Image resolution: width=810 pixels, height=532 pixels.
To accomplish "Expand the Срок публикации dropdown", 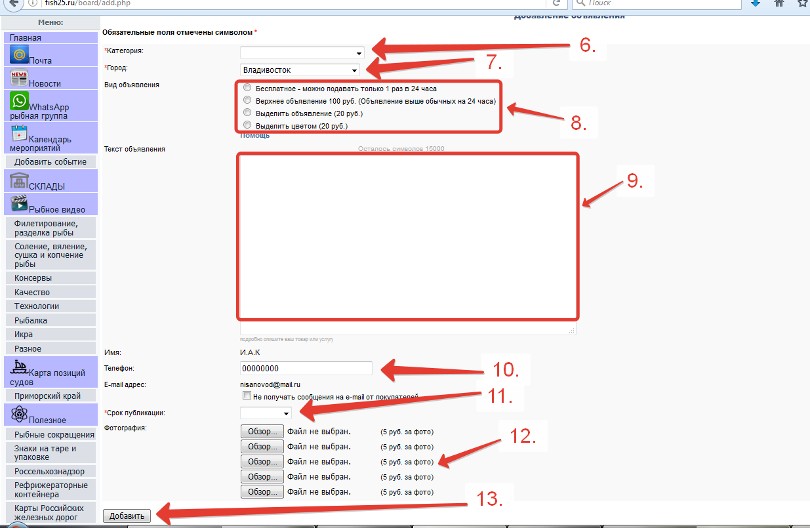I will (x=266, y=413).
